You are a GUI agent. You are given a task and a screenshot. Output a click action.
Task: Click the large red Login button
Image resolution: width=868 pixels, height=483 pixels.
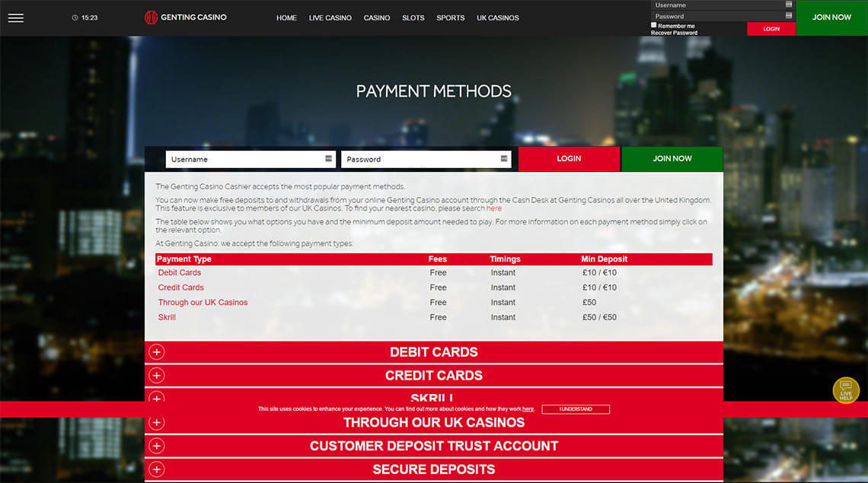(x=569, y=159)
